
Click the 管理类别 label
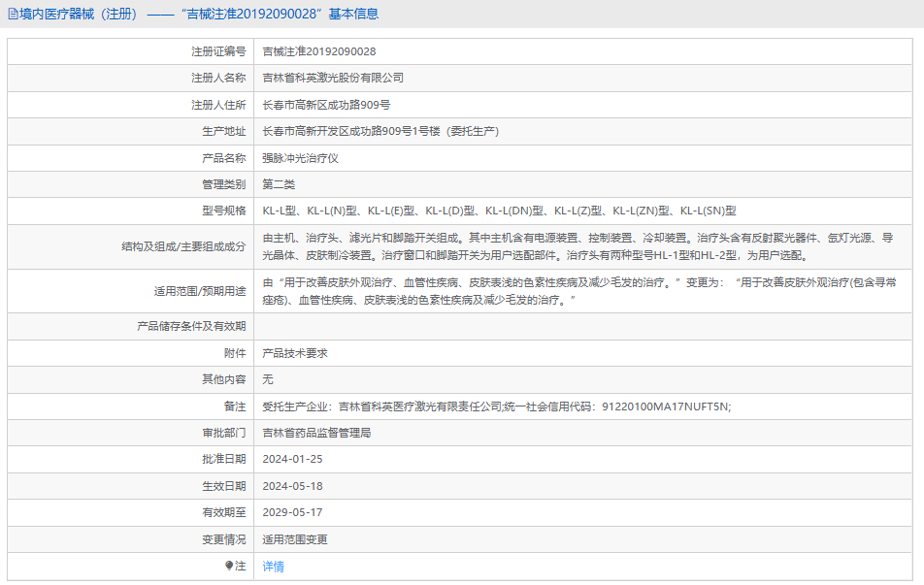[x=224, y=184]
